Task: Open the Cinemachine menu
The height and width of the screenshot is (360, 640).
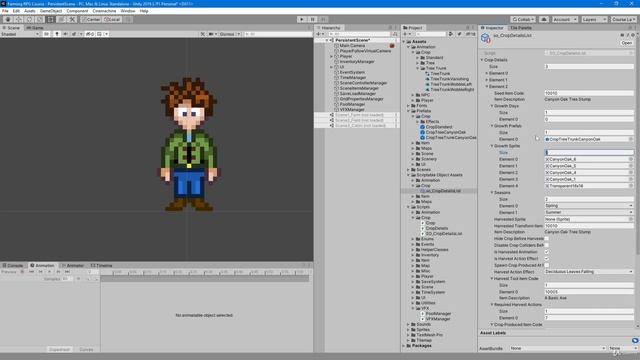Action: click(104, 11)
